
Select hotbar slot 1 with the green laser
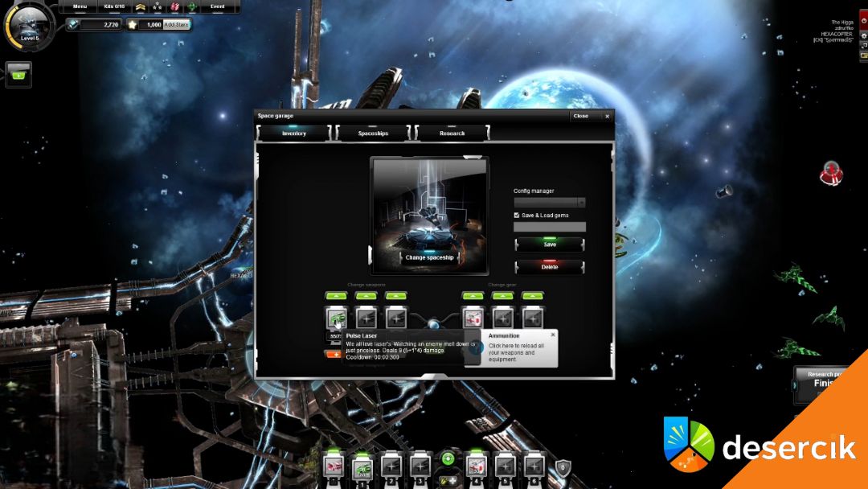tap(362, 466)
